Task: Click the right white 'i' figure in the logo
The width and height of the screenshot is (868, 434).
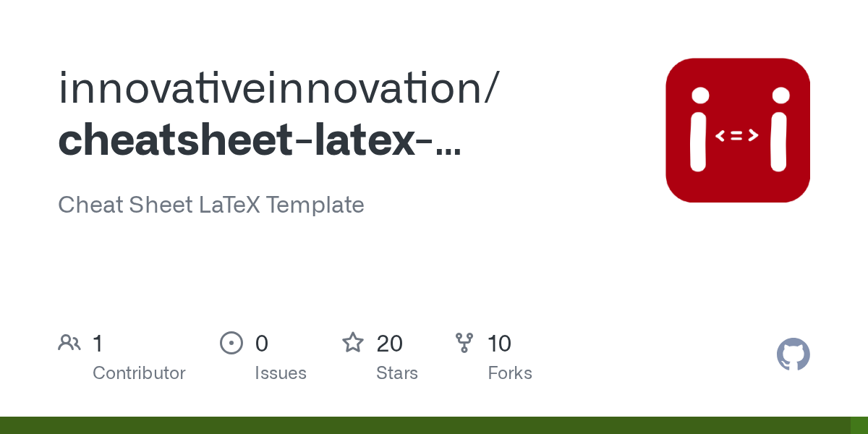Action: point(779,130)
